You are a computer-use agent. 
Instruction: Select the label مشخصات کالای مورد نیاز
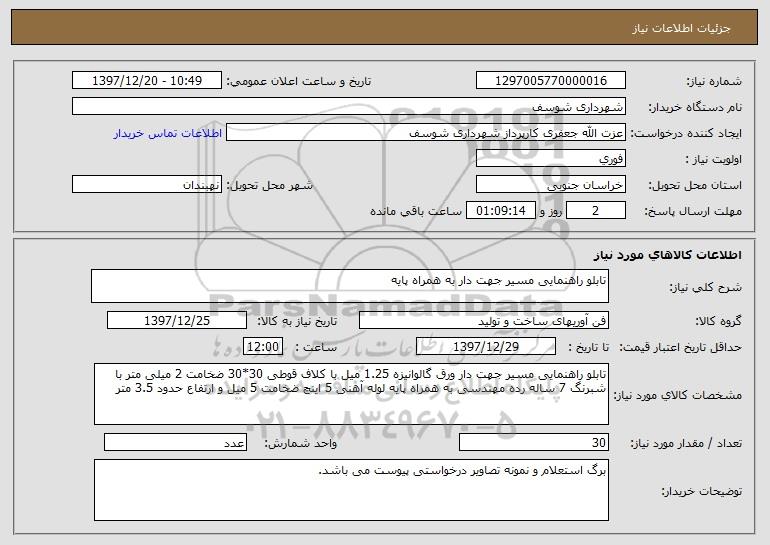[x=678, y=395]
